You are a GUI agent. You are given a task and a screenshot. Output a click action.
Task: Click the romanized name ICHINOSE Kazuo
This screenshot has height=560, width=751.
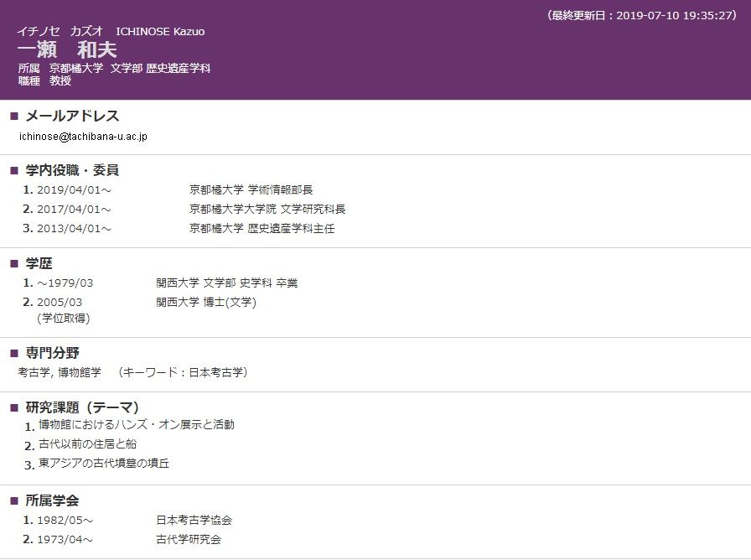pos(160,32)
